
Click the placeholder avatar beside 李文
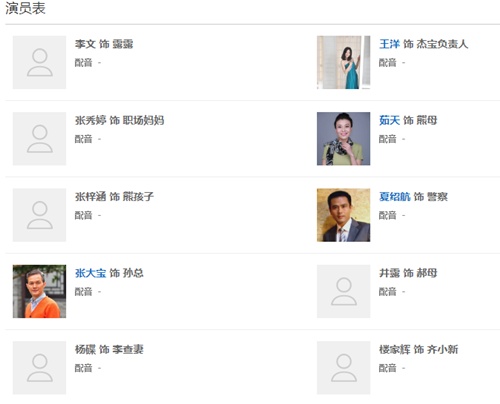(x=39, y=62)
